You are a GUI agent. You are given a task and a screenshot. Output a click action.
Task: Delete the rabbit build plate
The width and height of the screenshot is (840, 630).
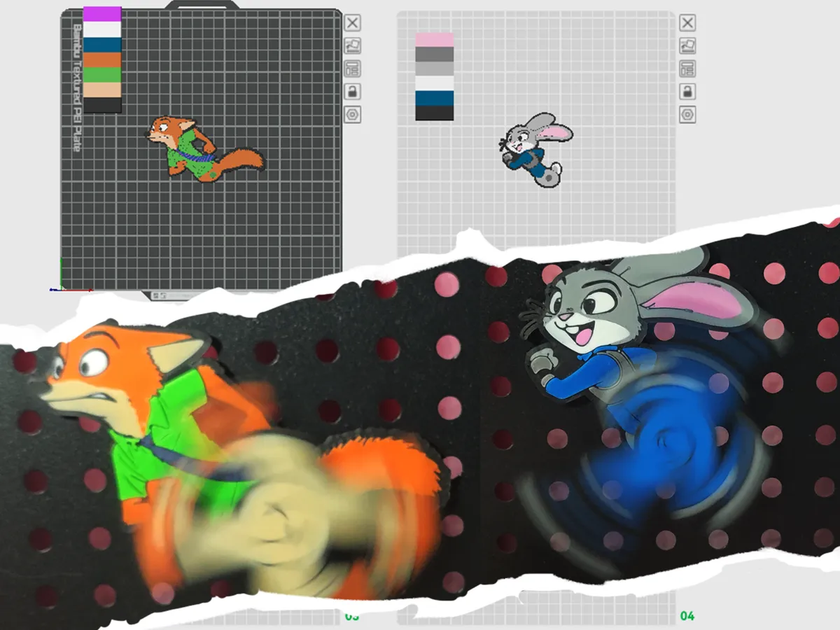click(x=687, y=23)
